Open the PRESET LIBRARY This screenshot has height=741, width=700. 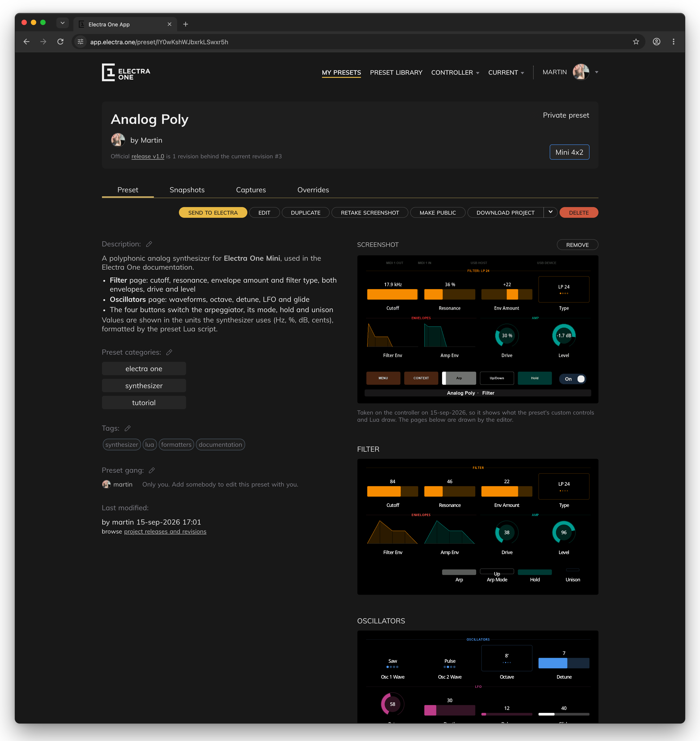click(396, 72)
